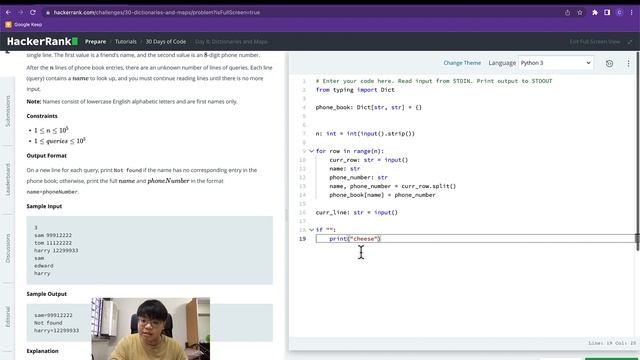The width and height of the screenshot is (640, 360).
Task: Open the Submissions side tab
Action: coord(8,111)
